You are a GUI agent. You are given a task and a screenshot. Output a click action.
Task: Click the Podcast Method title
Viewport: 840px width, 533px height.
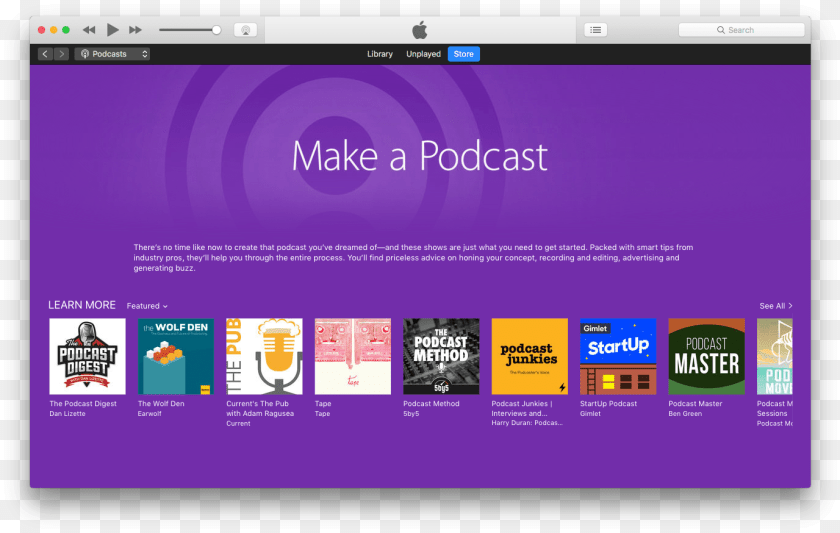coord(431,403)
